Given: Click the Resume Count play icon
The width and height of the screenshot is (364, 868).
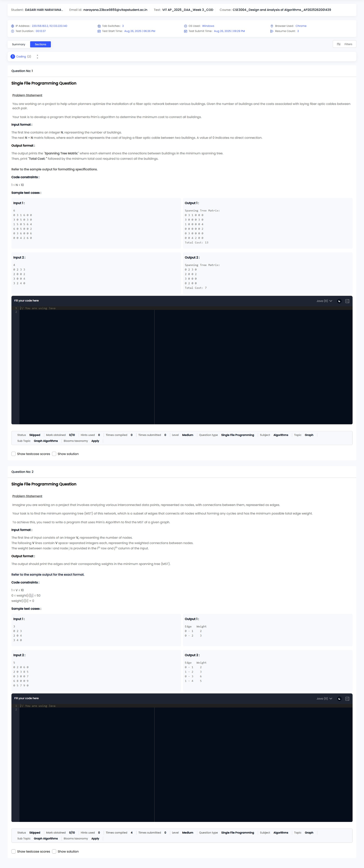Looking at the screenshot, I should click(271, 31).
